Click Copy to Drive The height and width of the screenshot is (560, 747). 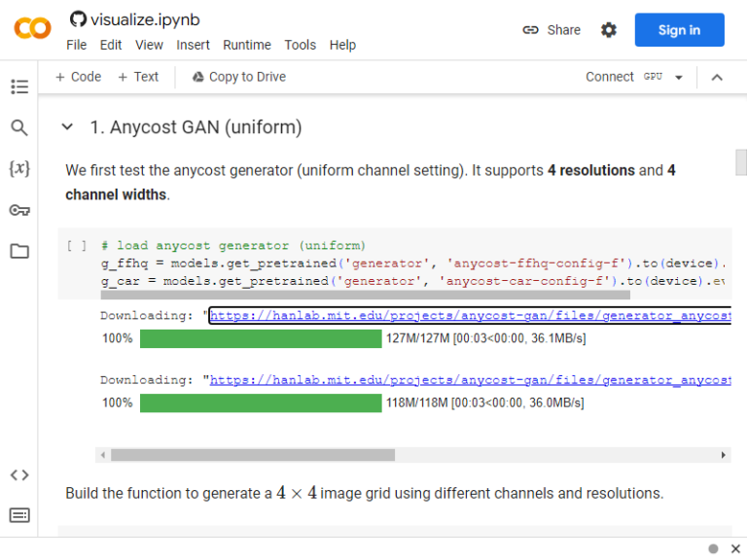(x=239, y=77)
